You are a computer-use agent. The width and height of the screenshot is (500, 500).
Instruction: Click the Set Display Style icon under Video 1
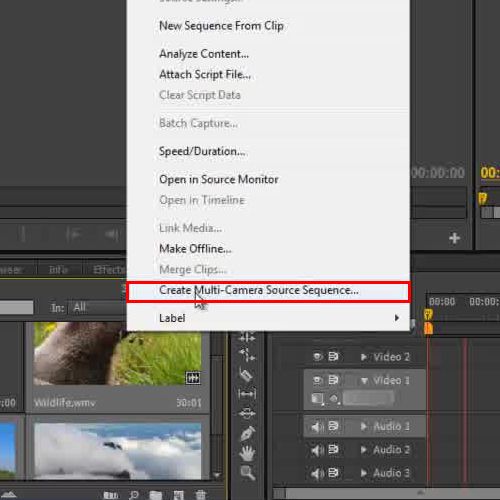coord(318,398)
